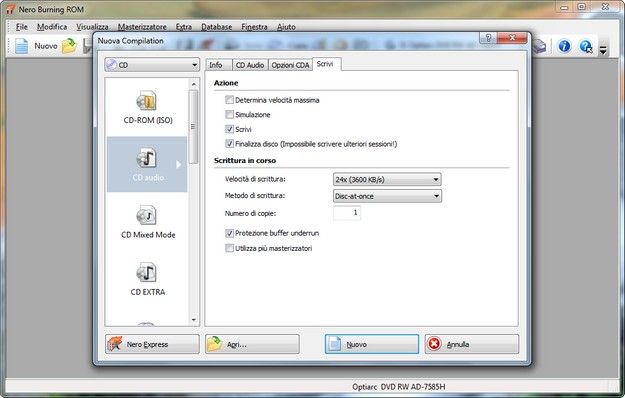Click the Apri... button
This screenshot has width=625, height=398.
[x=252, y=344]
